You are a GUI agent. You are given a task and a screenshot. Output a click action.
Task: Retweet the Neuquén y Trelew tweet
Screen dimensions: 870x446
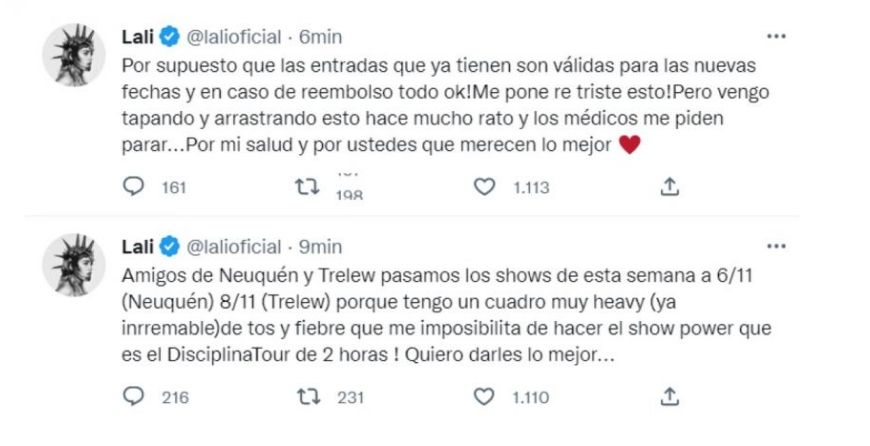[x=312, y=397]
